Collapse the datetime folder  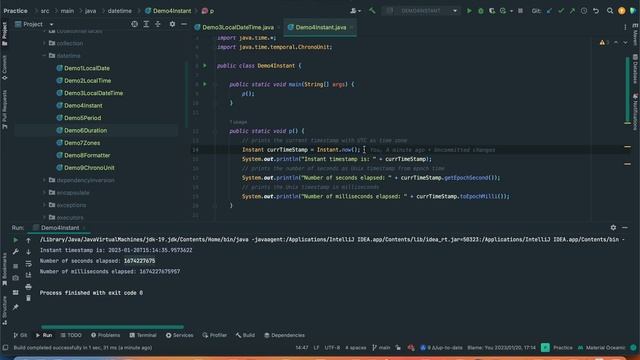tap(44, 56)
